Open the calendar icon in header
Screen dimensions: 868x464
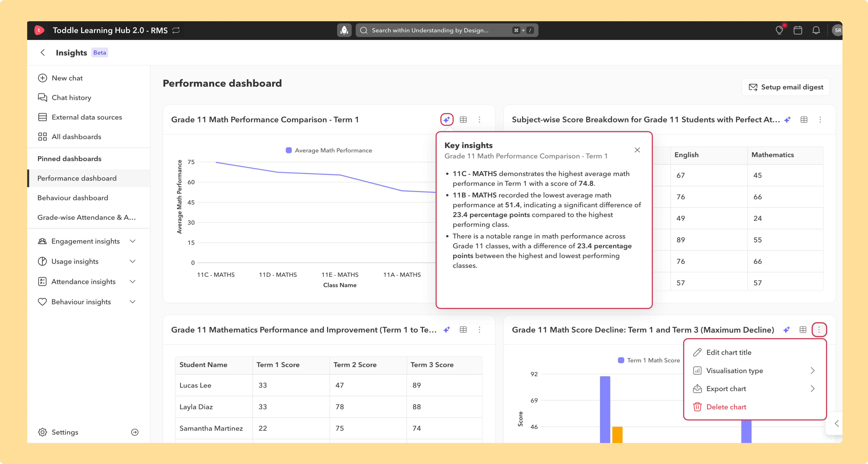[798, 30]
